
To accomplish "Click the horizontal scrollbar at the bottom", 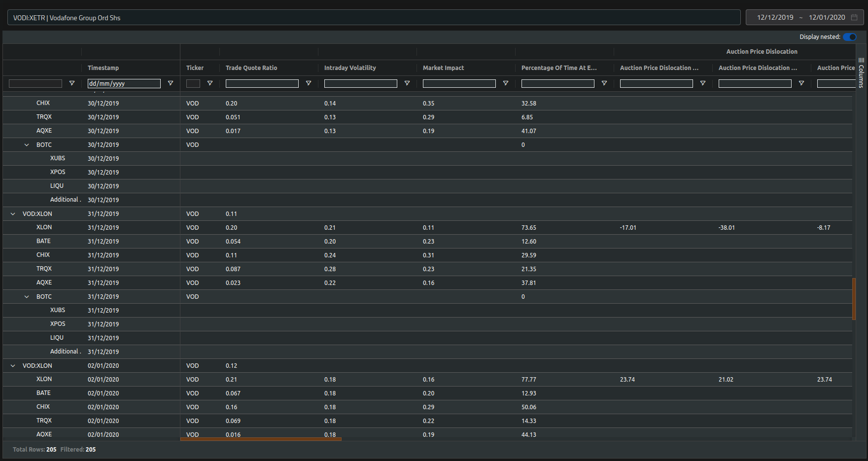I will [260, 438].
